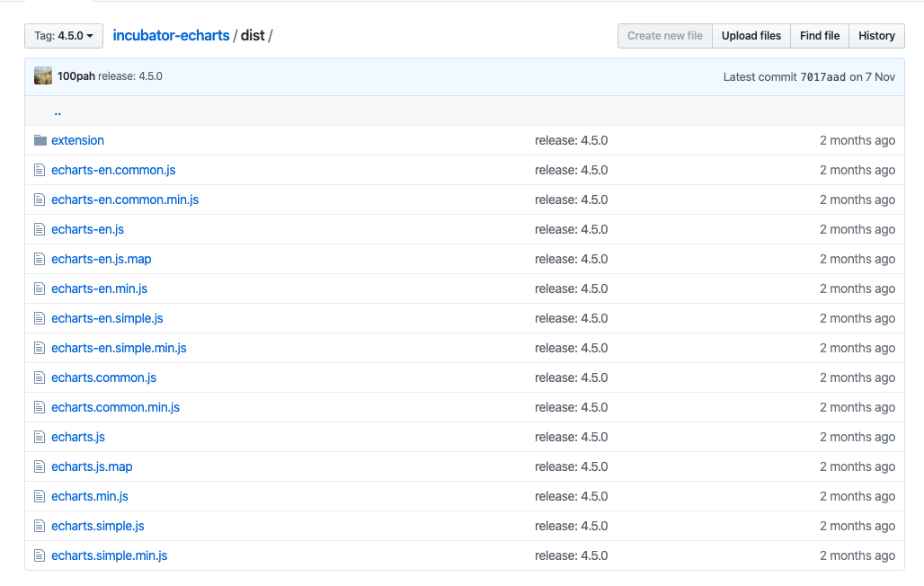Click the header commit message release: 4.5.0
The image size is (924, 586).
click(130, 76)
